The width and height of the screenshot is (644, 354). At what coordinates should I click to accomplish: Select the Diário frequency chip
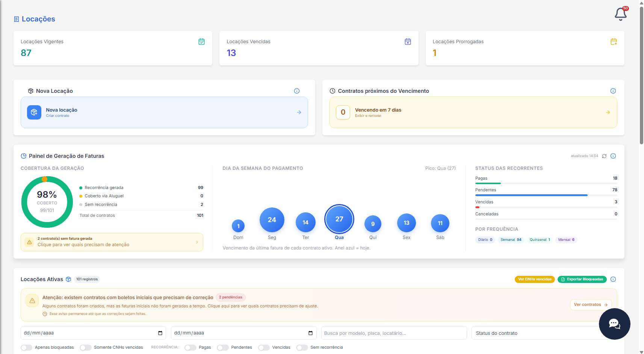485,240
